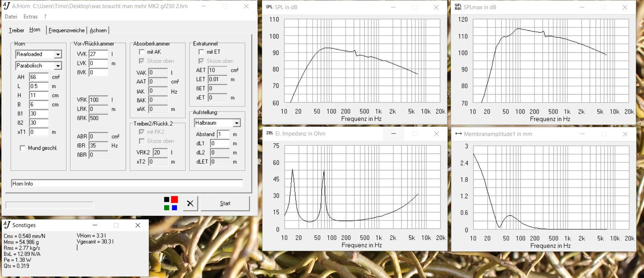The width and height of the screenshot is (644, 278).
Task: Click the AJHorn title bar logo icon
Action: (x=6, y=6)
